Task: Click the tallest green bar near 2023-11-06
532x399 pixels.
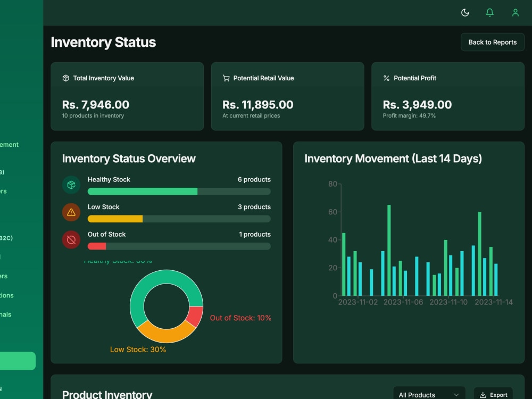Action: coord(389,250)
